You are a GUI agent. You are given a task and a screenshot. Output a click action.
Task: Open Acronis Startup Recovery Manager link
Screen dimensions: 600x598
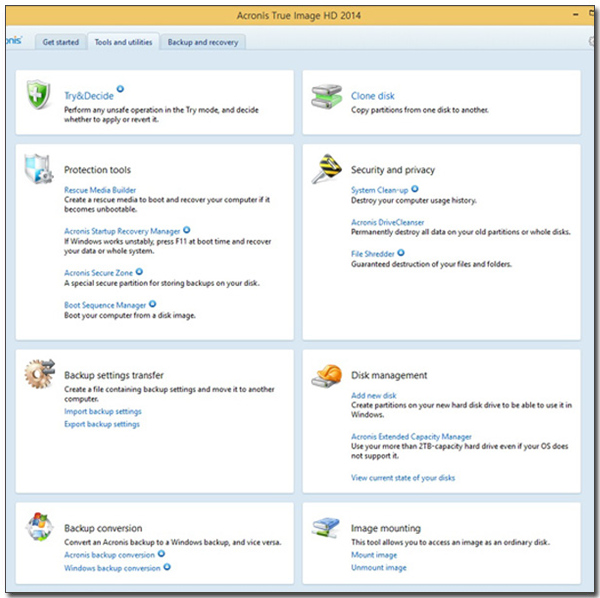122,231
